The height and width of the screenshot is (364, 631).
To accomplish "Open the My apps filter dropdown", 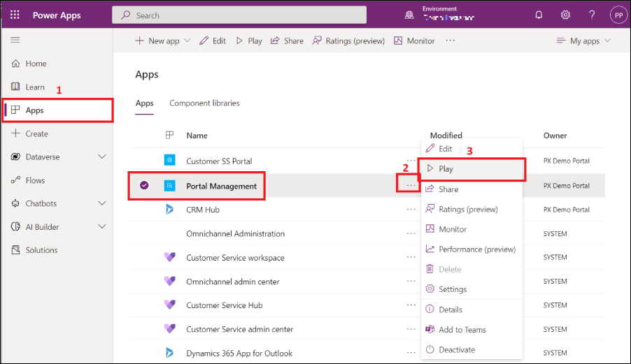I will coord(583,41).
